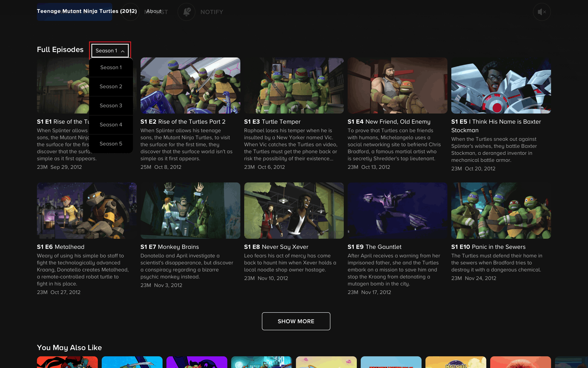Pick Season 5 from the list

pyautogui.click(x=111, y=144)
